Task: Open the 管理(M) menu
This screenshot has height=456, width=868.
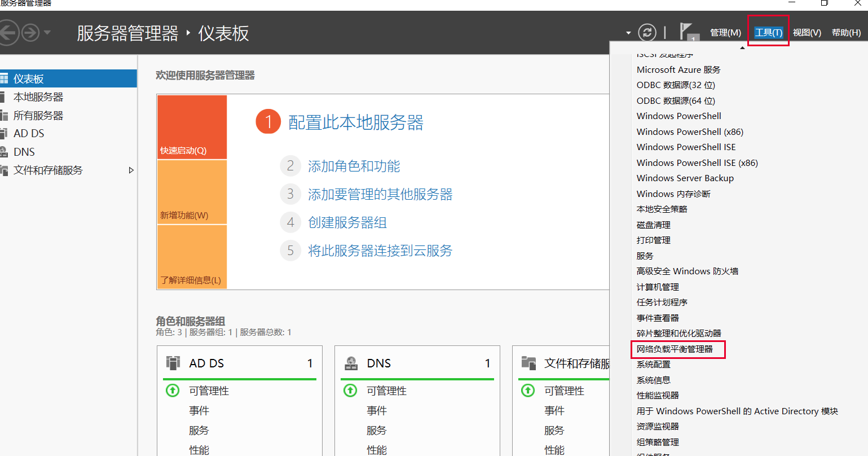Action: (725, 33)
